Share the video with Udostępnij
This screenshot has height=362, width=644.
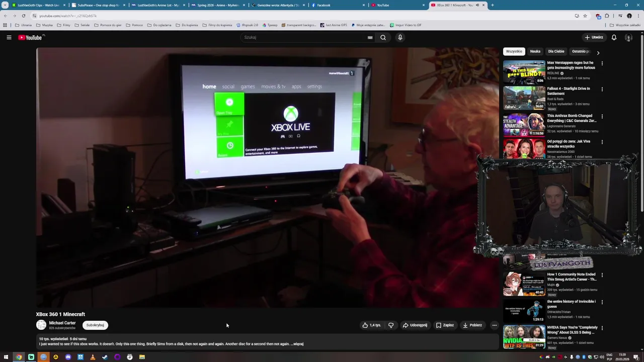tap(415, 325)
